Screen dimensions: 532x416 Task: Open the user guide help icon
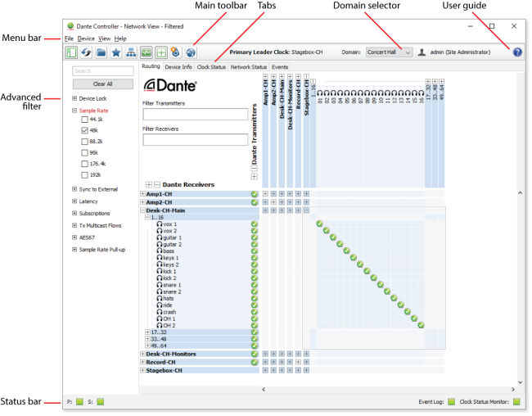coord(517,52)
